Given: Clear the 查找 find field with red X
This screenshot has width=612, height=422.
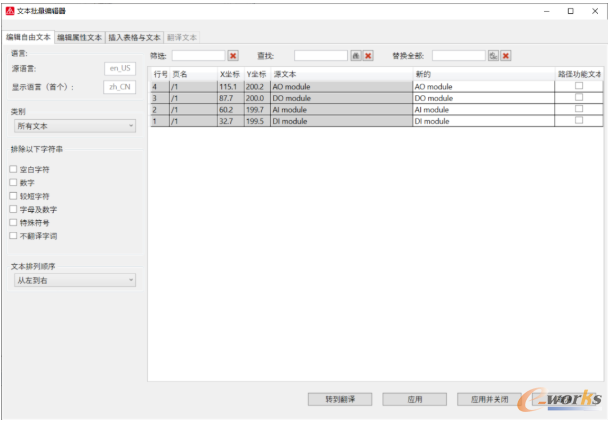Looking at the screenshot, I should pos(368,56).
